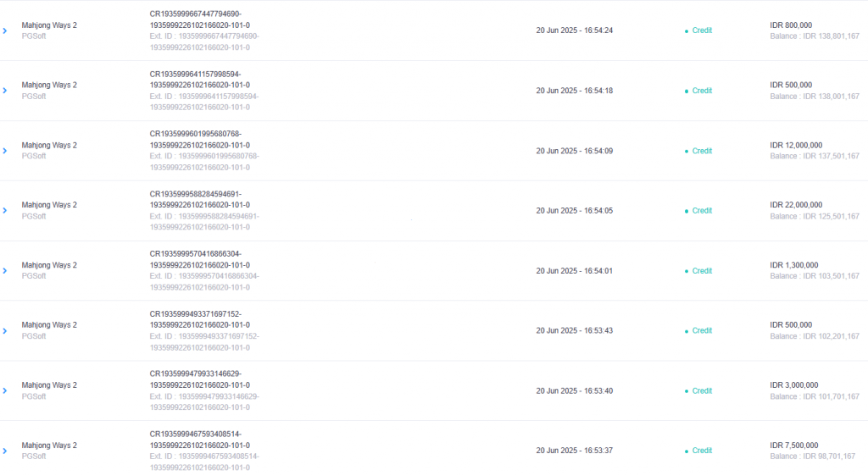Click timestamp 20 Jun 2025 - 16:54:09

click(x=574, y=151)
